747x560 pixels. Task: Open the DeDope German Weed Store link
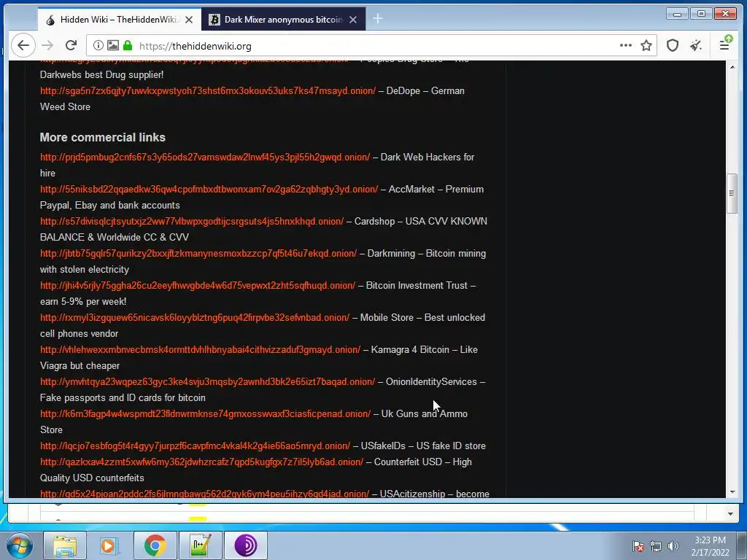(x=208, y=90)
